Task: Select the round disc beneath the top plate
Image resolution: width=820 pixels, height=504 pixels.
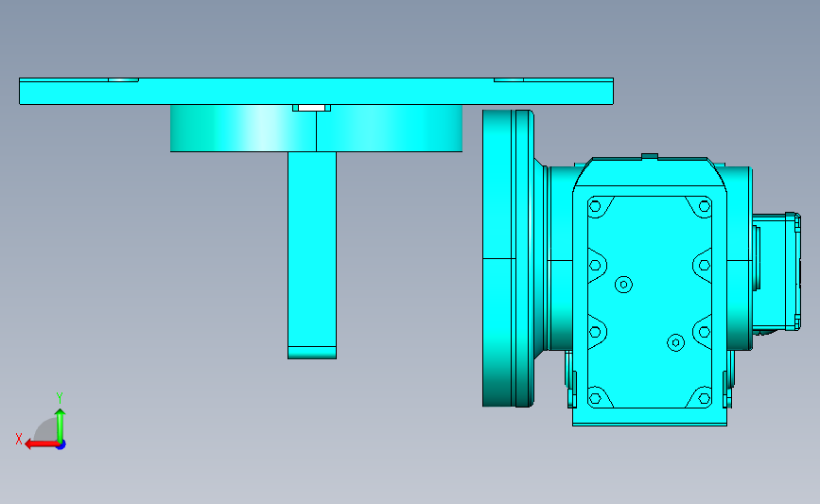Action: pyautogui.click(x=316, y=129)
